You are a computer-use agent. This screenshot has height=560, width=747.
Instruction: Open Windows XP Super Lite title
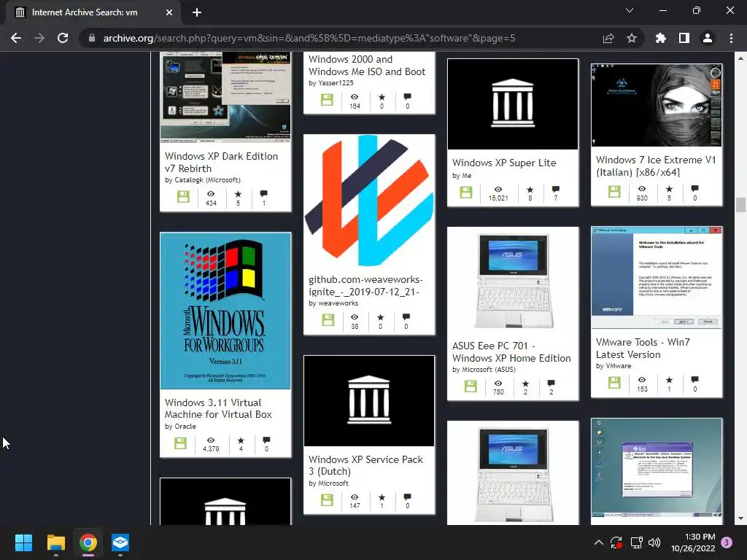[504, 163]
